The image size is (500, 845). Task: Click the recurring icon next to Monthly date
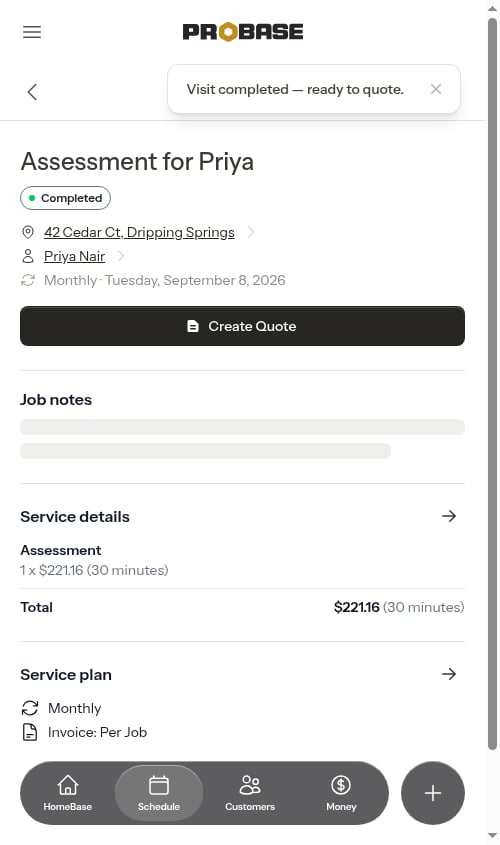pyautogui.click(x=27, y=280)
